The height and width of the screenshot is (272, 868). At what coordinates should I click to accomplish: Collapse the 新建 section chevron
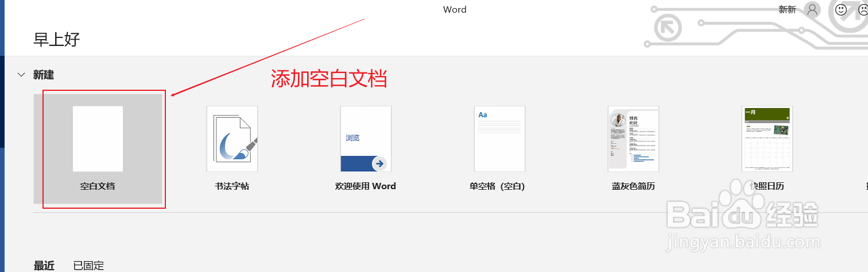point(21,75)
